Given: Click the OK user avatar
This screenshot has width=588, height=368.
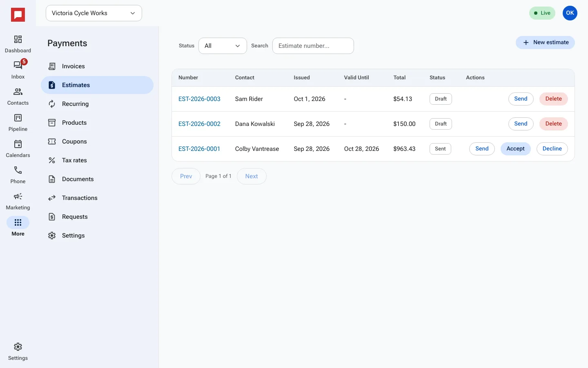Looking at the screenshot, I should (x=570, y=13).
